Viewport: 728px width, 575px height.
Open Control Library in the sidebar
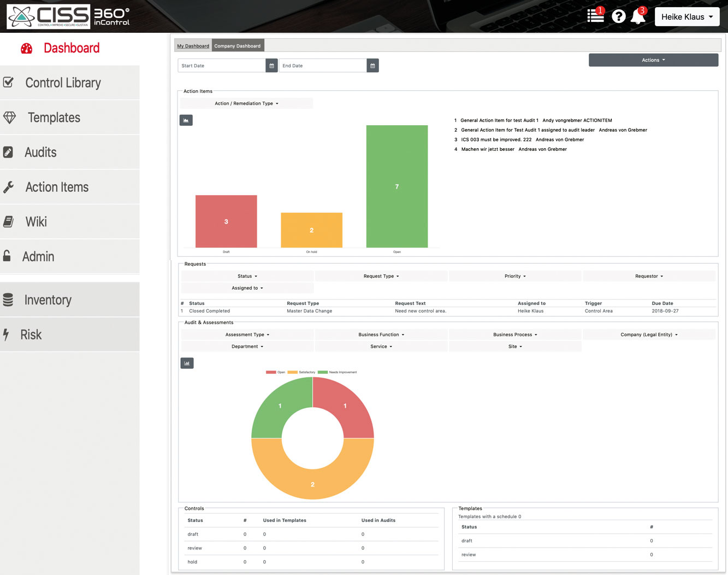click(63, 83)
